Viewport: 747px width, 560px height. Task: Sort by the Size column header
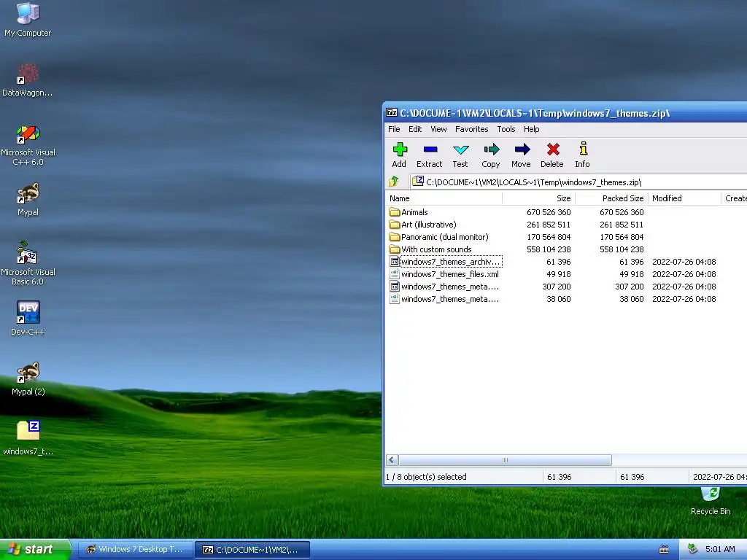point(539,198)
